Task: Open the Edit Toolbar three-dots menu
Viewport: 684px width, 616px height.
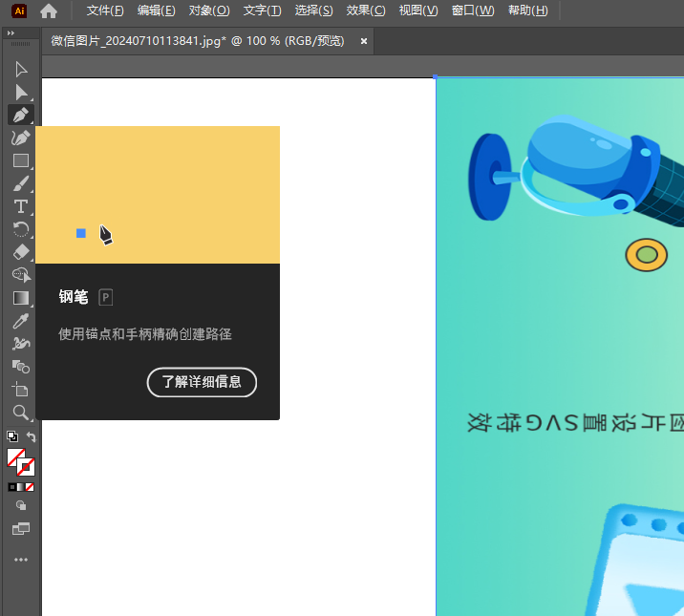Action: (21, 560)
